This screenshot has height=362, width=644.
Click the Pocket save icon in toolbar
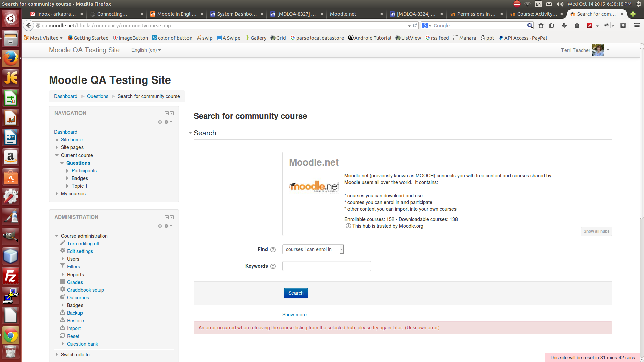[x=623, y=25]
